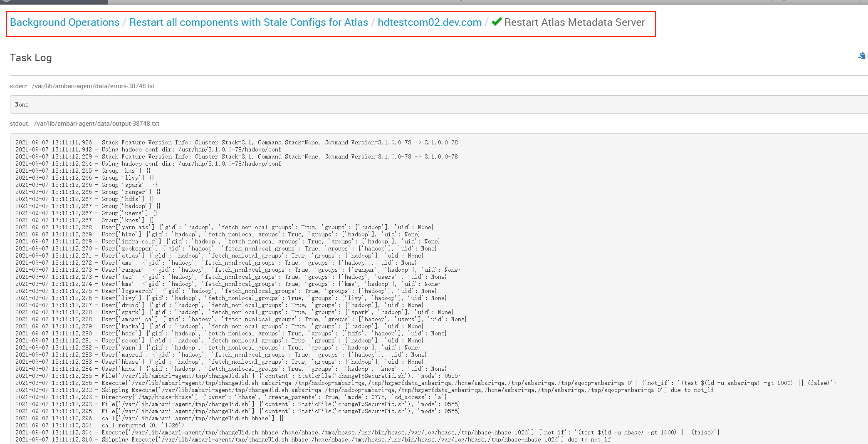Click log line User['mapred']
Screen dimensions: 868x444
[221, 355]
